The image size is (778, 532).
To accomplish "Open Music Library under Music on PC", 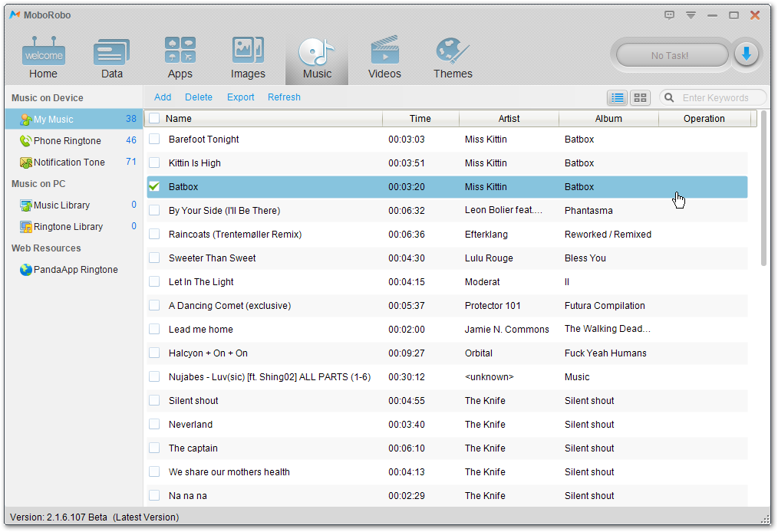I will pyautogui.click(x=74, y=205).
